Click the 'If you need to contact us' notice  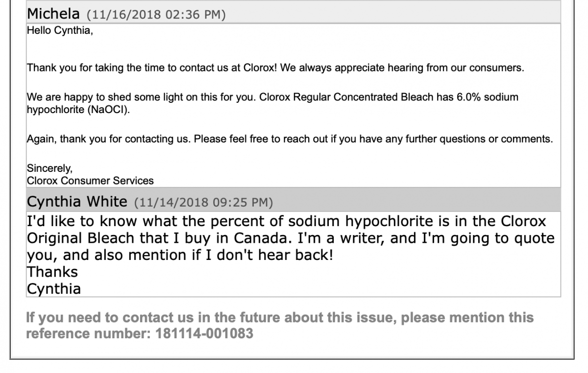click(279, 326)
